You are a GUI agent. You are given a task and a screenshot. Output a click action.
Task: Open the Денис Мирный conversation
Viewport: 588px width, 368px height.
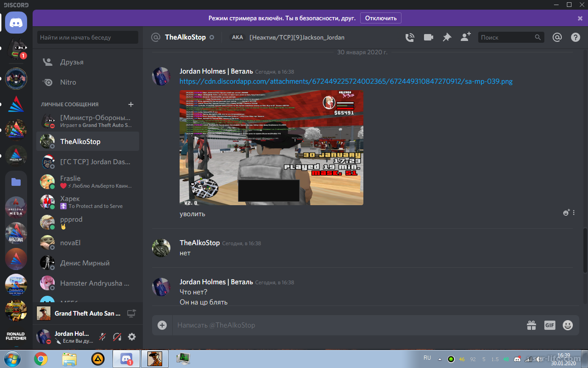88,263
